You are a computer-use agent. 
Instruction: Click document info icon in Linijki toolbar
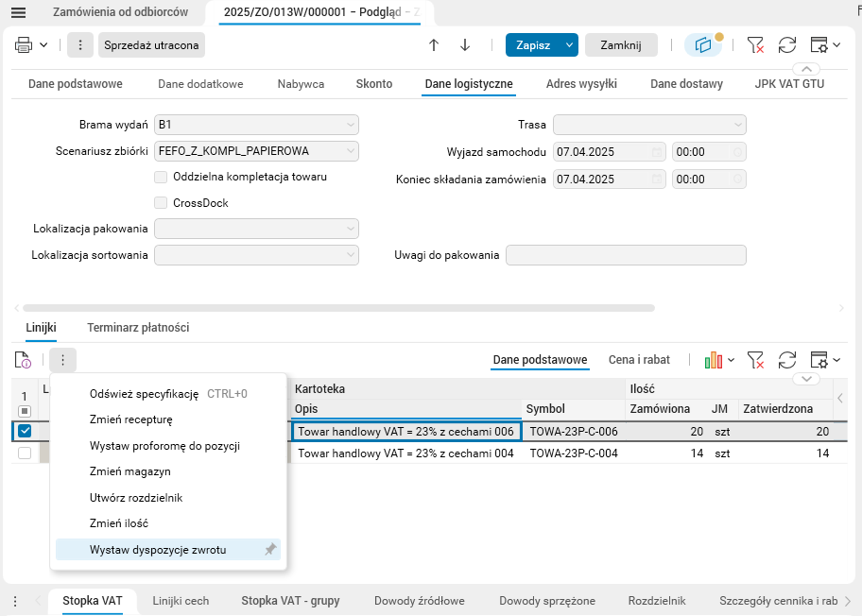click(x=23, y=360)
